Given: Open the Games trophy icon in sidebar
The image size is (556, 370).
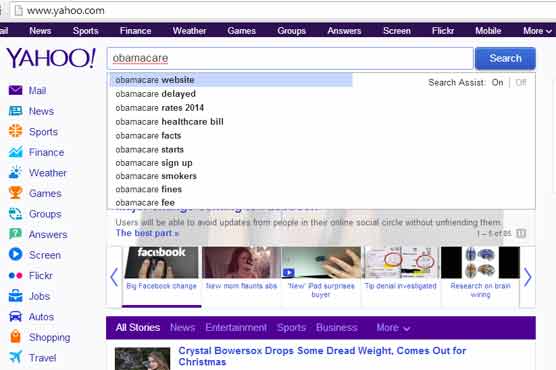Looking at the screenshot, I should (15, 193).
